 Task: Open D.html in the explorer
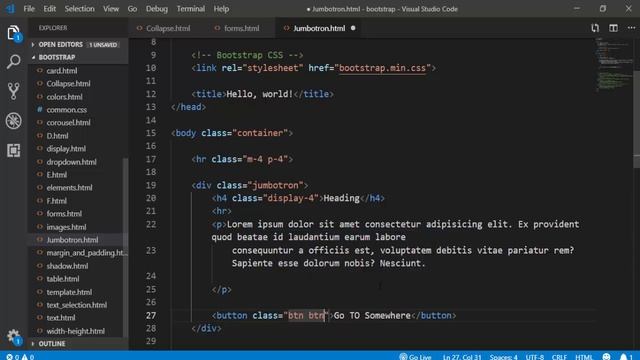pyautogui.click(x=57, y=136)
